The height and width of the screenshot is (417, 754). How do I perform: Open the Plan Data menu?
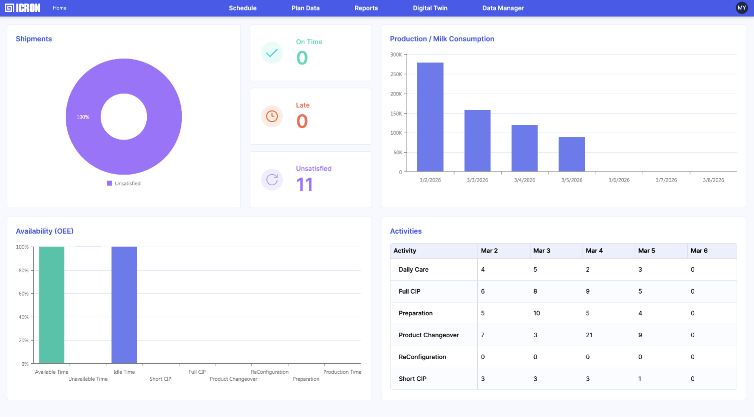coord(305,7)
